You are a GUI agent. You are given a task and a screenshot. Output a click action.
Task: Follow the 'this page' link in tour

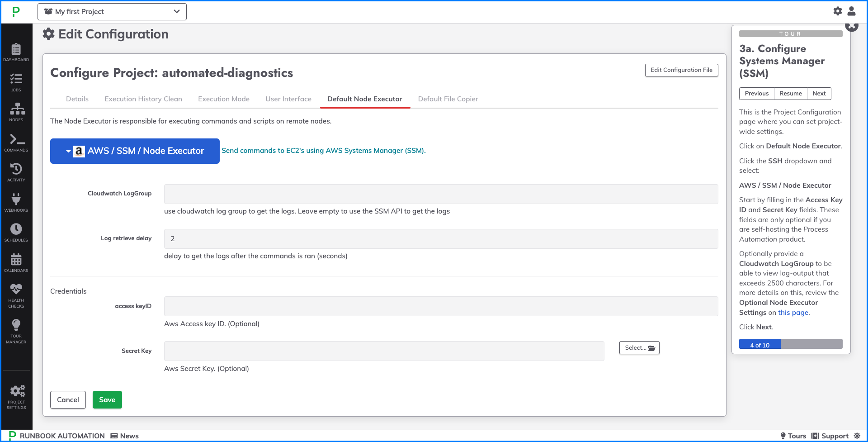(793, 313)
